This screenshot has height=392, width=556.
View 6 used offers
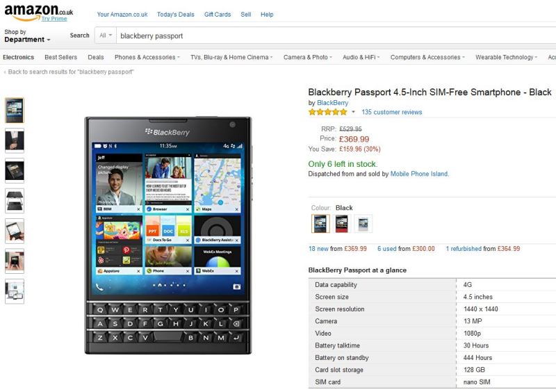pyautogui.click(x=387, y=249)
